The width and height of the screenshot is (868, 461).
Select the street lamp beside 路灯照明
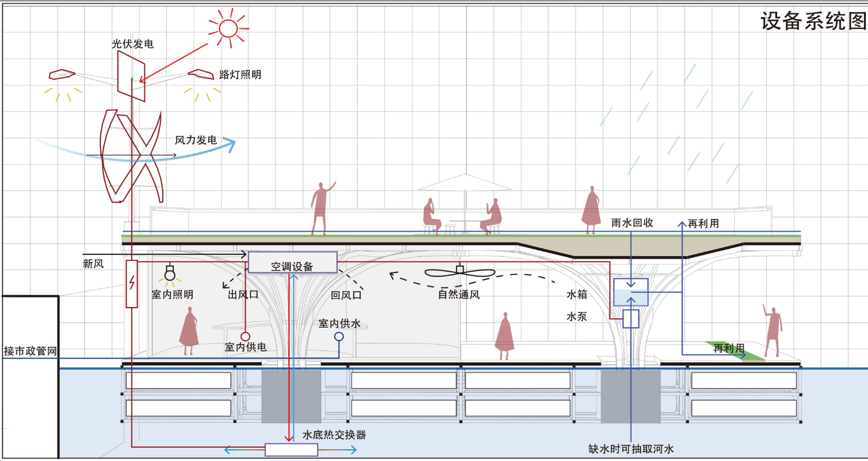(x=201, y=74)
